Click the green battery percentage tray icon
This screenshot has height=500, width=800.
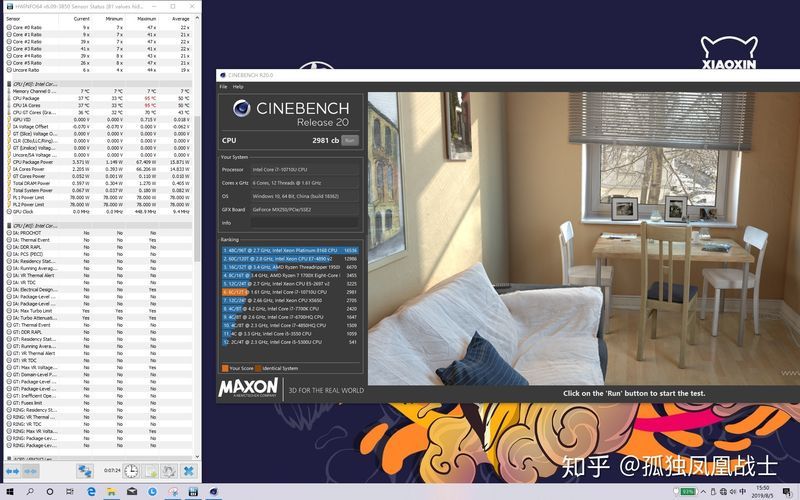point(687,492)
